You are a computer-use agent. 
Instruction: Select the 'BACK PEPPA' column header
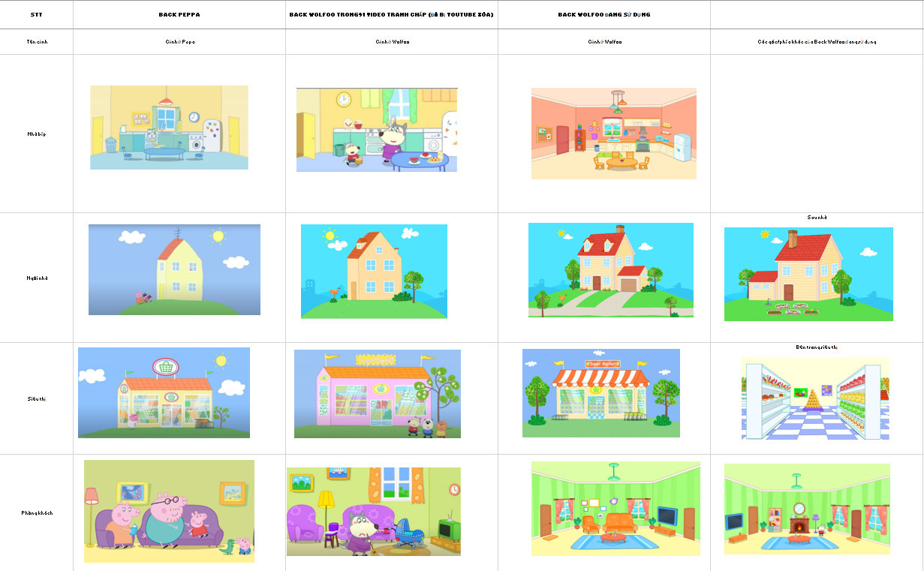coord(179,13)
